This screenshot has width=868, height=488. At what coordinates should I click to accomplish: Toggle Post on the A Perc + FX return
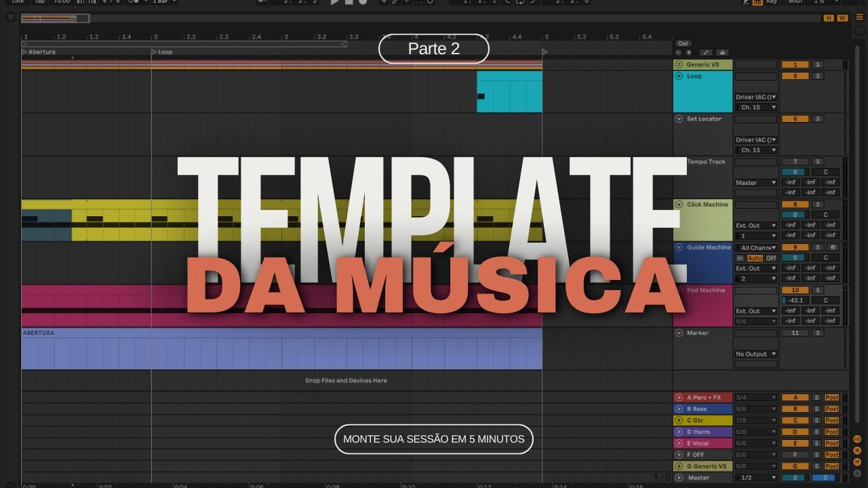(832, 397)
